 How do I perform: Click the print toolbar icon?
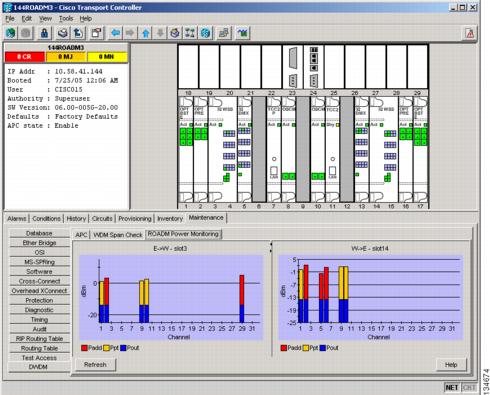pos(63,33)
